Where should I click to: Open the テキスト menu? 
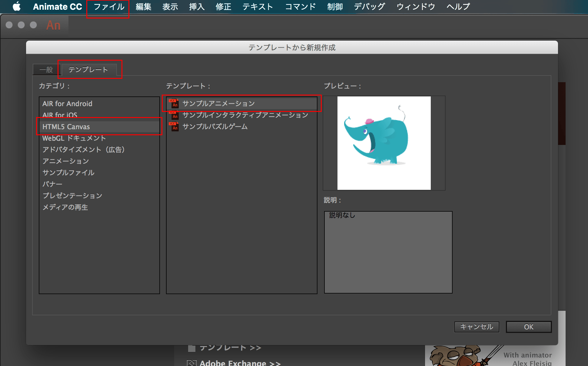(257, 7)
